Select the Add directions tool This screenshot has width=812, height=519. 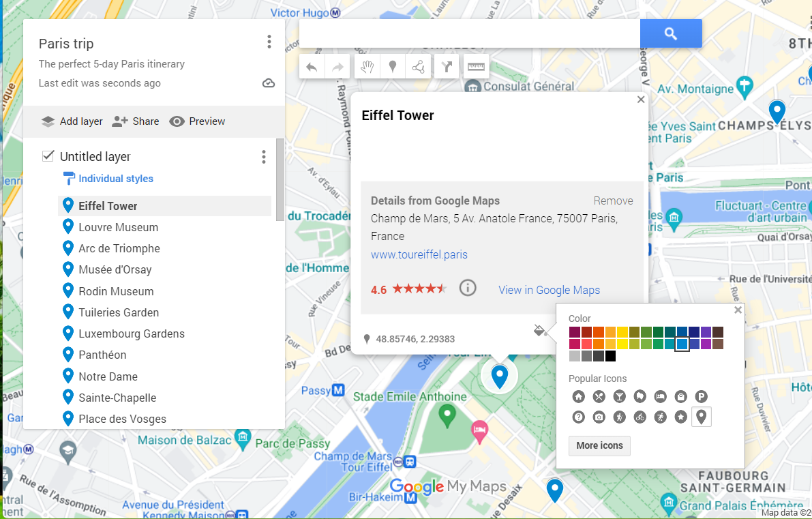(447, 65)
